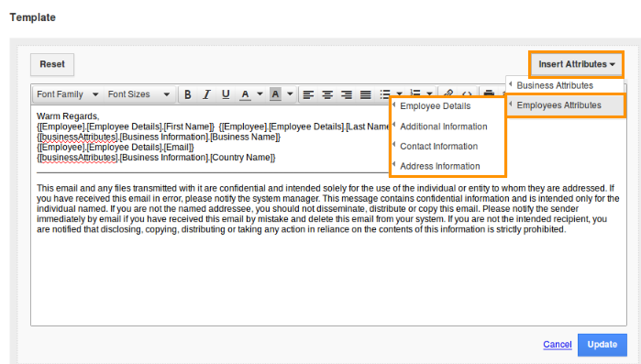Image resolution: width=641 pixels, height=364 pixels.
Task: Align text left
Action: [308, 94]
